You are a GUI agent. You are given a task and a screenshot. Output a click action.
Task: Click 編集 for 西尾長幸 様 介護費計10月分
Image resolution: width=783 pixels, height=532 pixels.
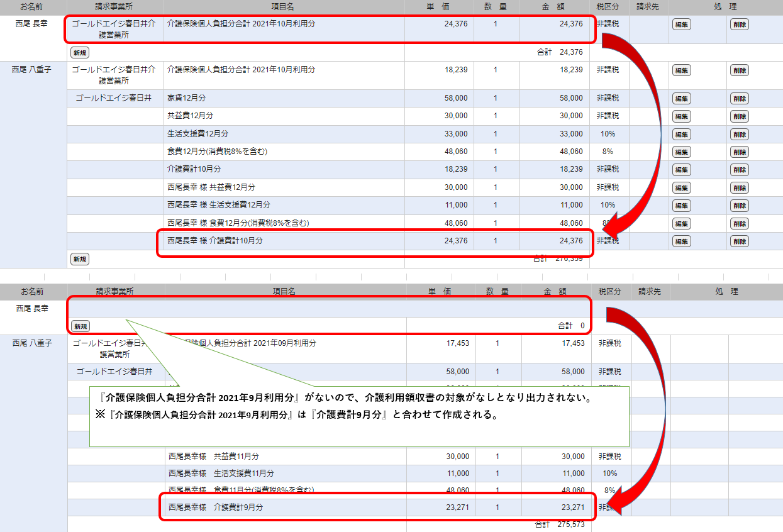tap(681, 241)
